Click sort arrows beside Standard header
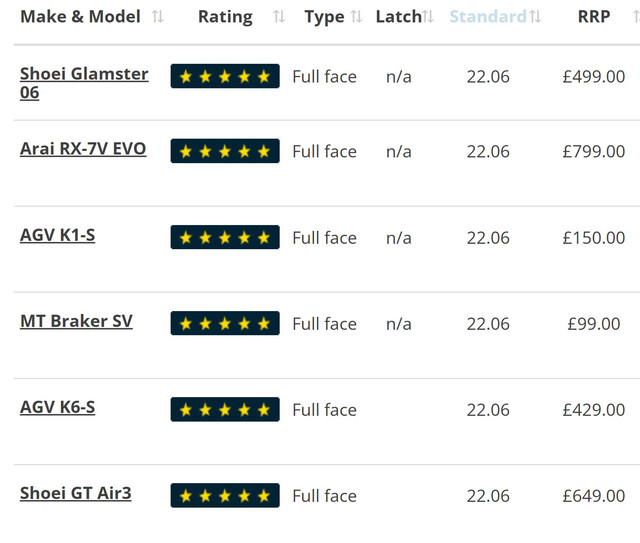 click(x=535, y=17)
